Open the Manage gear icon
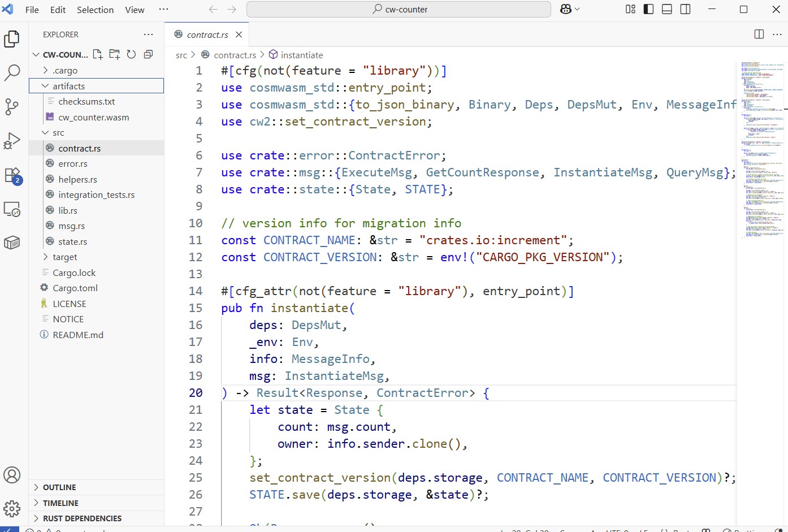 [12, 508]
